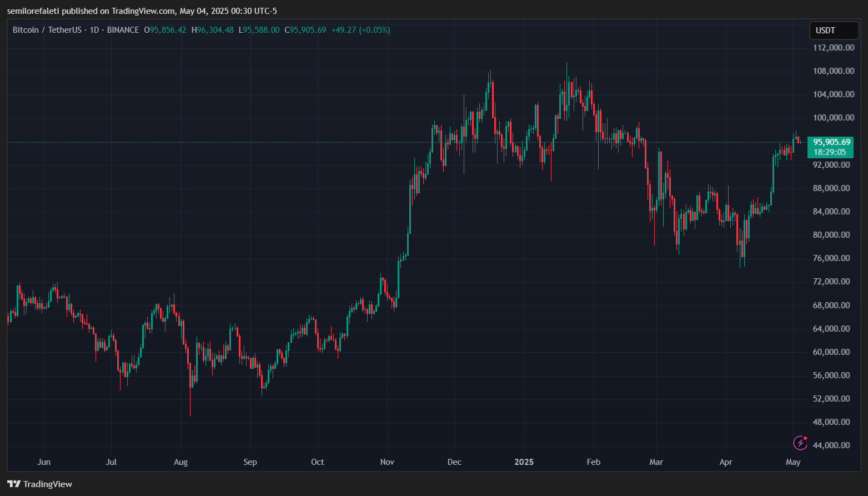Click the 1D interval label in legend
868x496 pixels.
click(94, 30)
